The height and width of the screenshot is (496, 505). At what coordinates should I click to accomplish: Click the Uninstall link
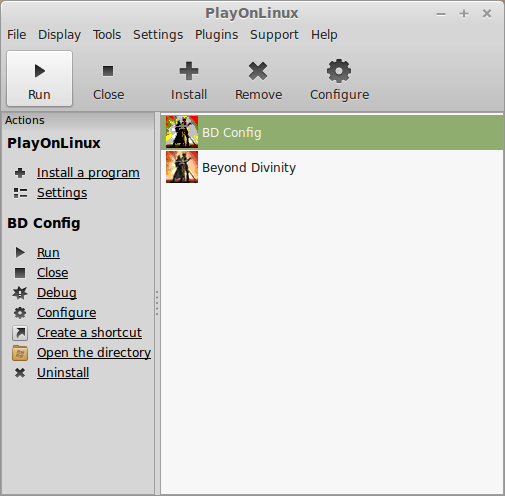coord(63,372)
